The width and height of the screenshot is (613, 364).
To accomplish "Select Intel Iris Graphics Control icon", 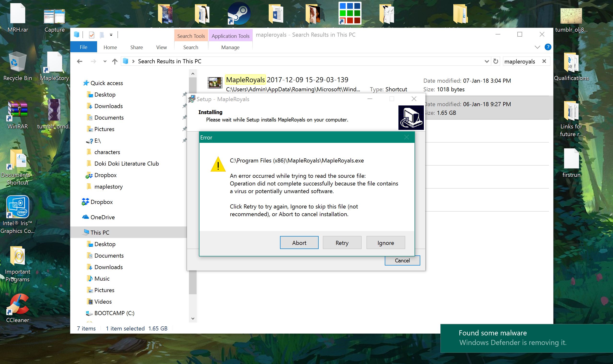I will coord(18,215).
